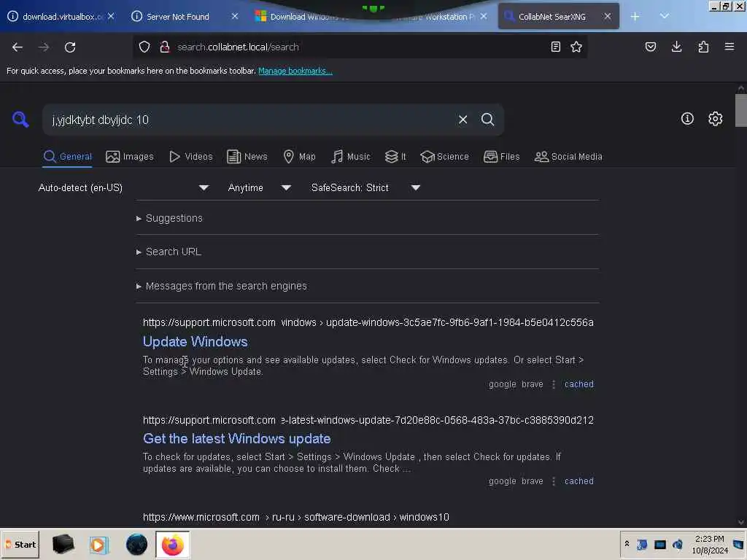747x560 pixels.
Task: Click the browser address bar
Action: pos(360,47)
